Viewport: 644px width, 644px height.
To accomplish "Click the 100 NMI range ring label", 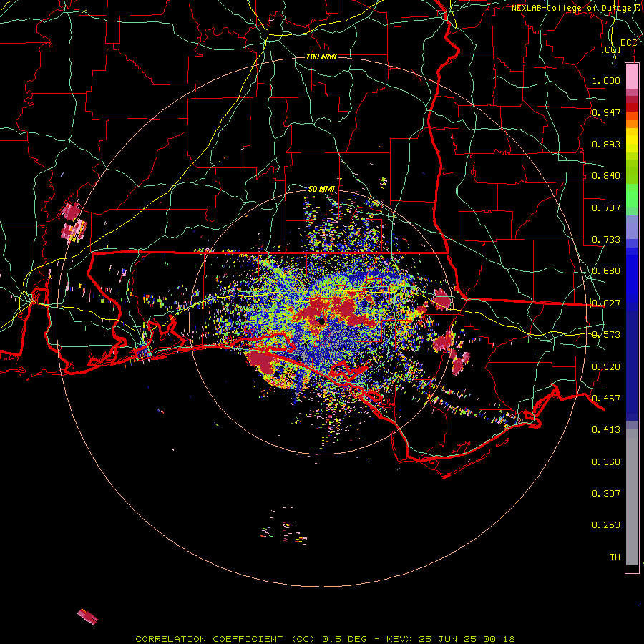I will point(321,57).
